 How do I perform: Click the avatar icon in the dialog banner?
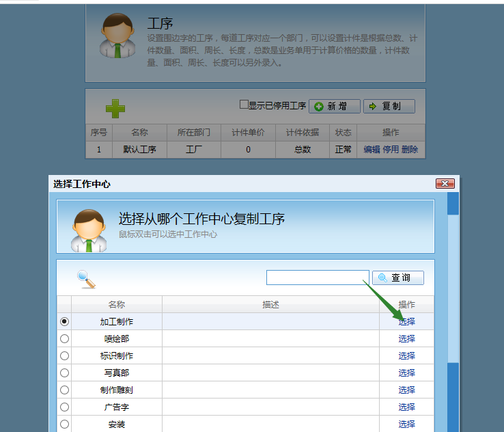coord(88,229)
